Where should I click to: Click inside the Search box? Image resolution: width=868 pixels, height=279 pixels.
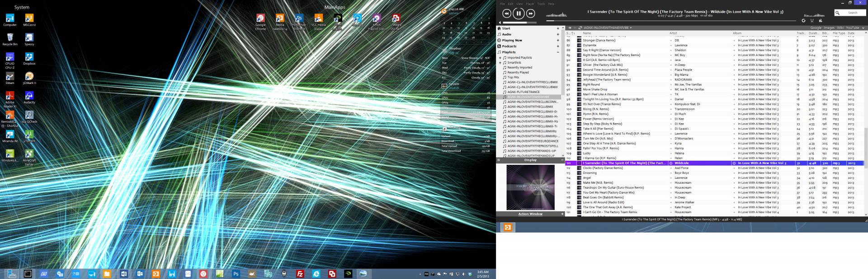click(853, 13)
